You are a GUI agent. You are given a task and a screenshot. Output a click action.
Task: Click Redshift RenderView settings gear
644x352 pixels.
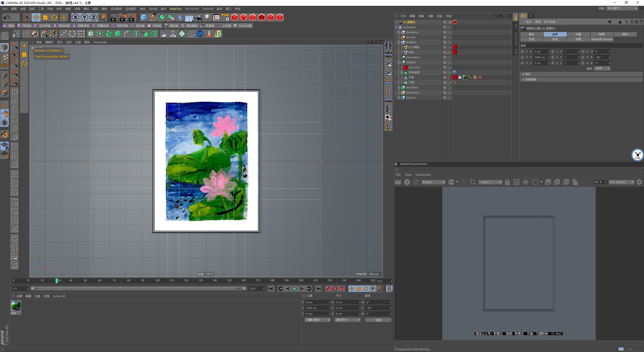[639, 182]
